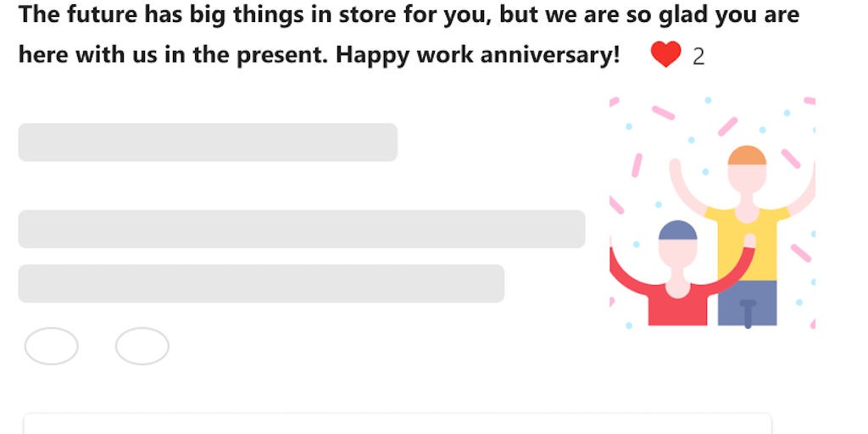
Task: Click the pink confetti at the illustration's top
Action: (x=663, y=112)
